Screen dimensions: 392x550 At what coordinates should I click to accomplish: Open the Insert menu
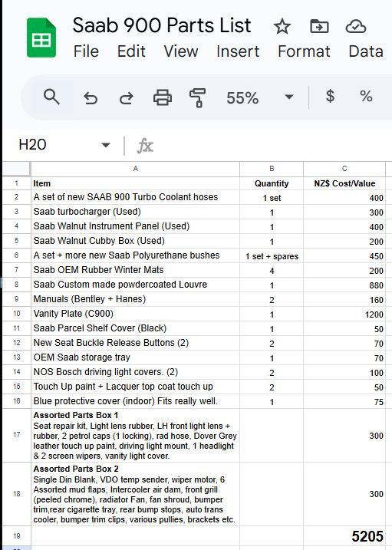click(x=238, y=51)
